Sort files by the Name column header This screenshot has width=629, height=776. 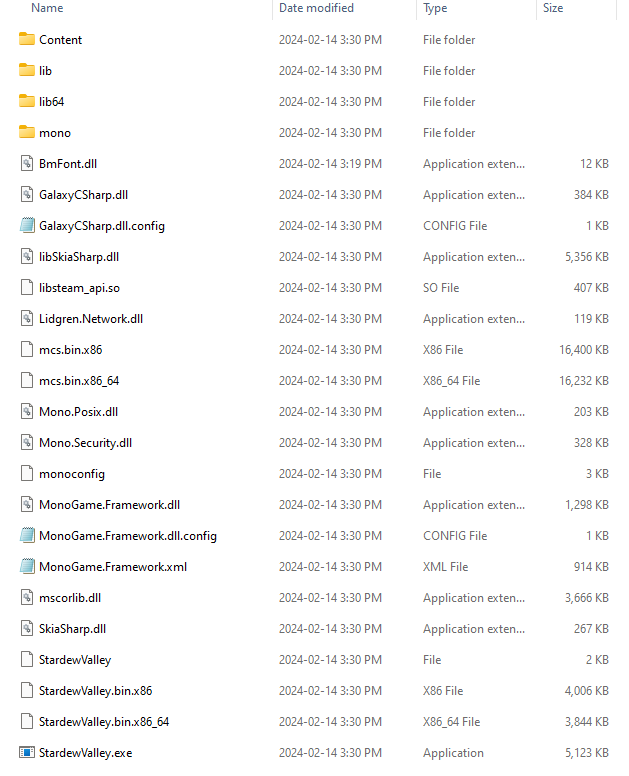click(47, 8)
